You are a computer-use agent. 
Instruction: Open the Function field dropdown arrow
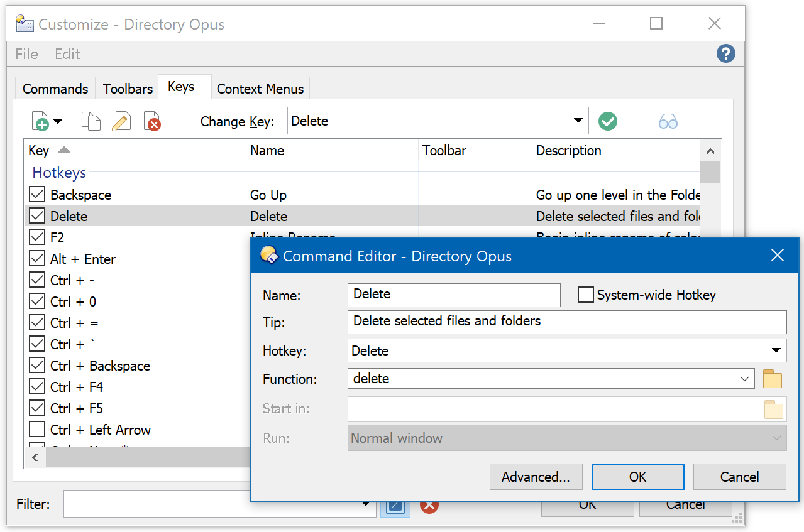pyautogui.click(x=745, y=379)
